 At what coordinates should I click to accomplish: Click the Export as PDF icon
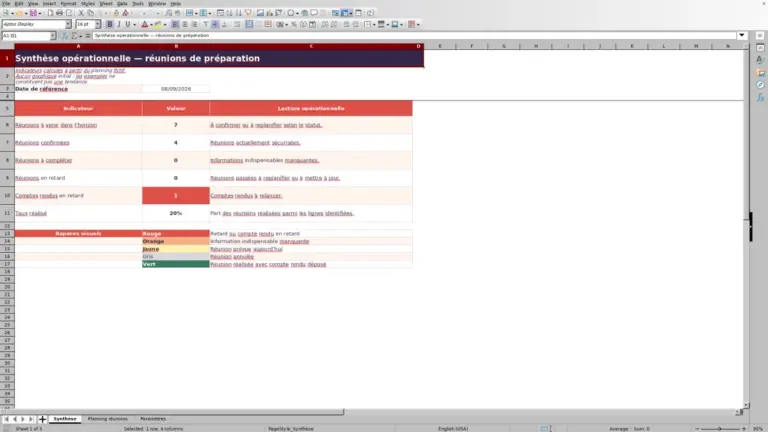click(50, 13)
